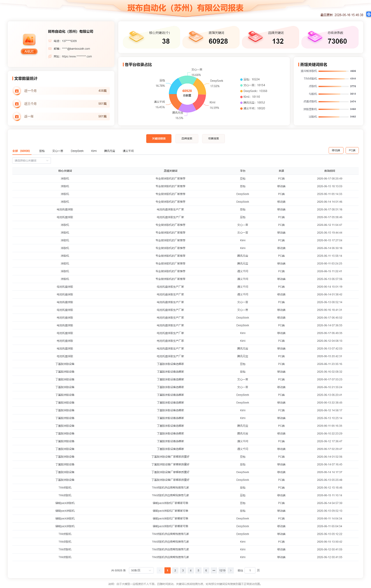Click the 品牌关键词 red card icon
The width and height of the screenshot is (371, 588).
tap(255, 36)
